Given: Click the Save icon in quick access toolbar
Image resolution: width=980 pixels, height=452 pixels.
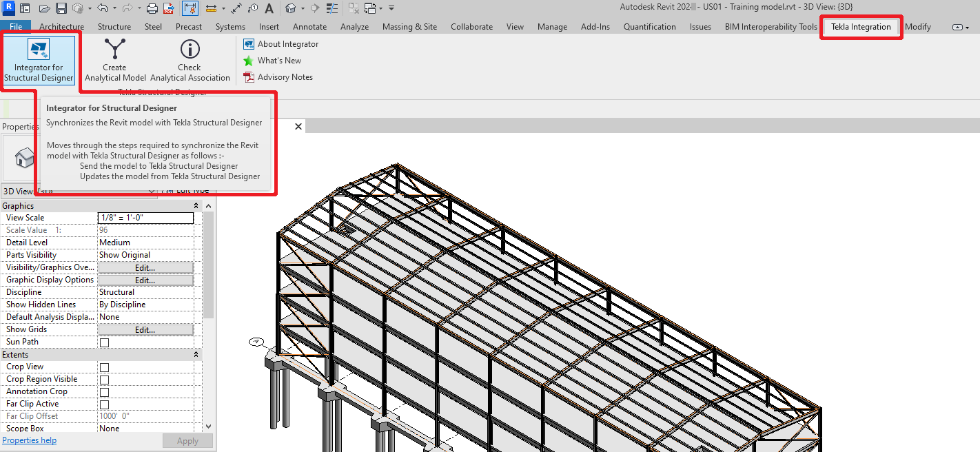Looking at the screenshot, I should pyautogui.click(x=61, y=9).
